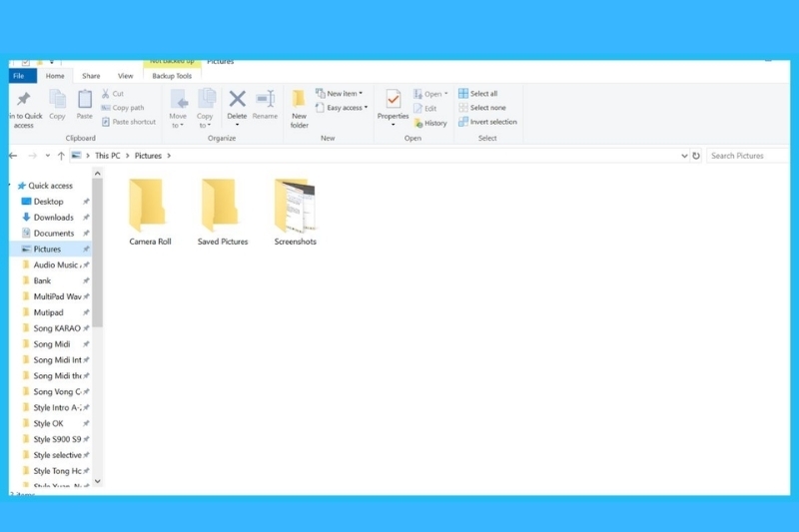Click the Copy ribbon icon
The width and height of the screenshot is (799, 532).
[57, 105]
